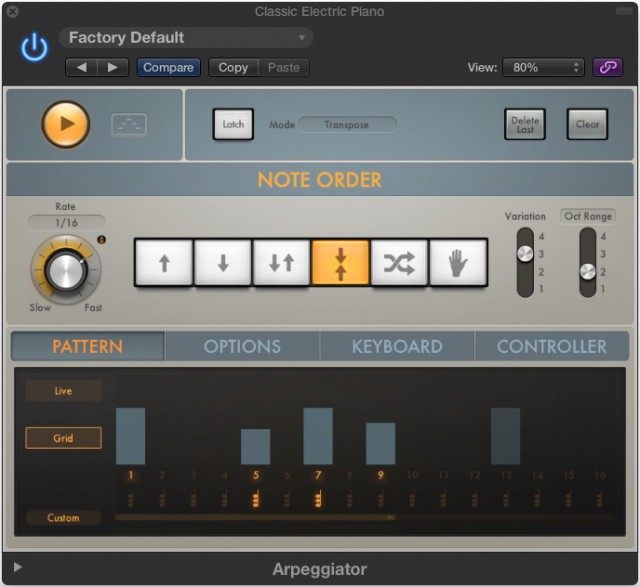Open the Transpose mode dropdown
The height and width of the screenshot is (587, 640).
(x=346, y=125)
